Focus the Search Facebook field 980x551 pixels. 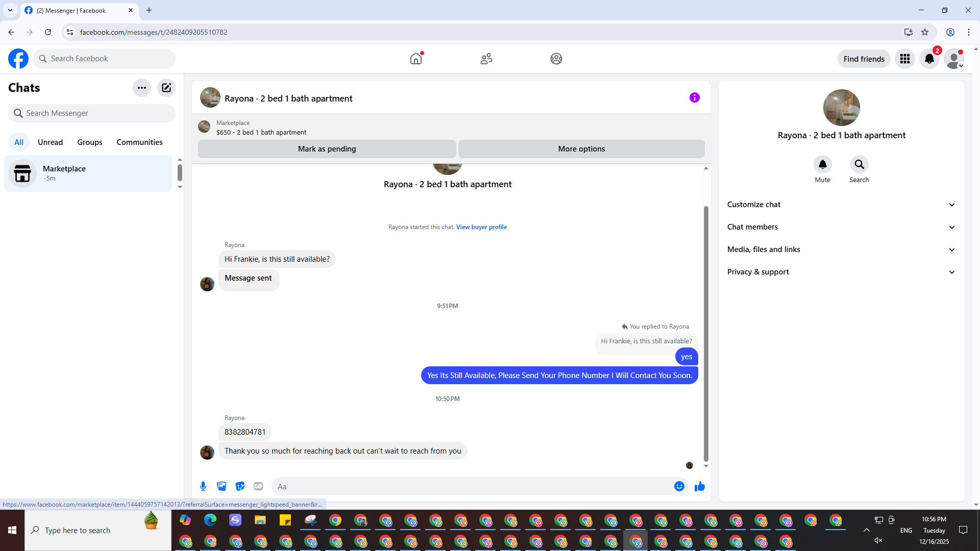104,59
